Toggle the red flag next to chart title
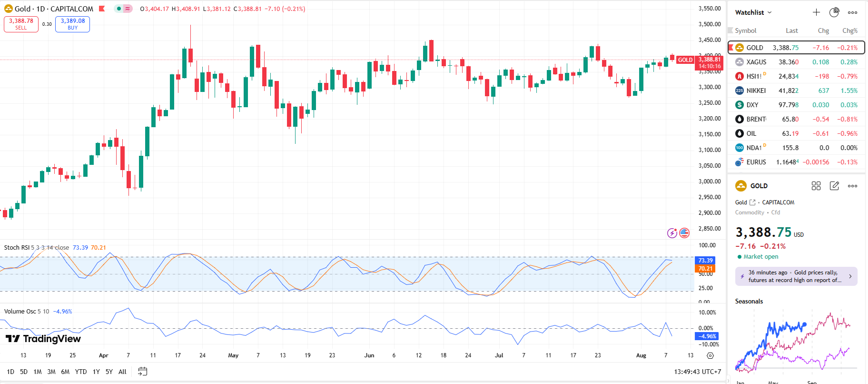Viewport: 868px width, 384px height. [x=102, y=9]
